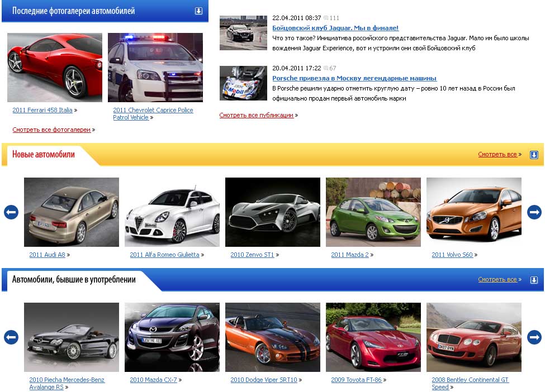
Task: Click the date 20.04.2011 17:22
Action: click(296, 68)
